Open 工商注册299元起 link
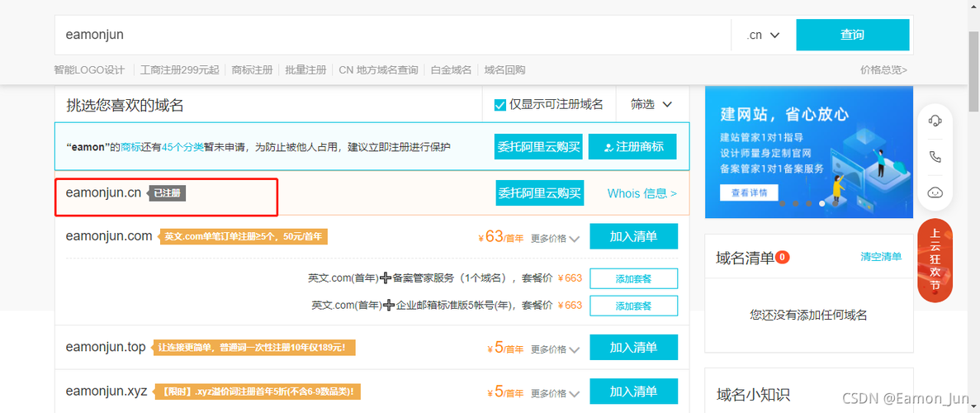Screen dimensions: 980x413 180,70
